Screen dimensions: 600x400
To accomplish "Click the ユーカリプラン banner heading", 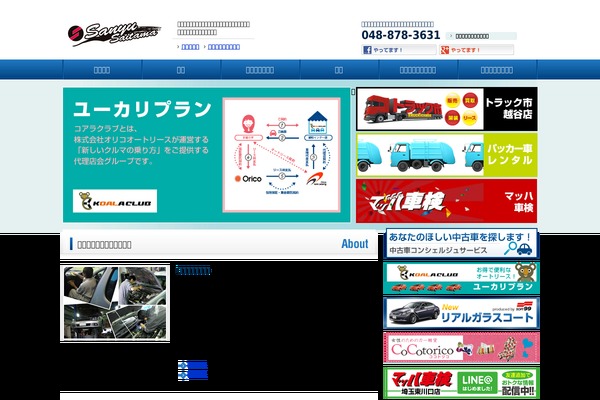I will pyautogui.click(x=142, y=109).
